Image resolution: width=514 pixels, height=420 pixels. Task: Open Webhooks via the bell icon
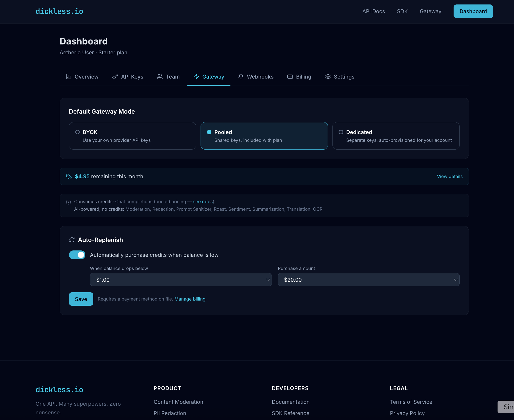(x=241, y=77)
